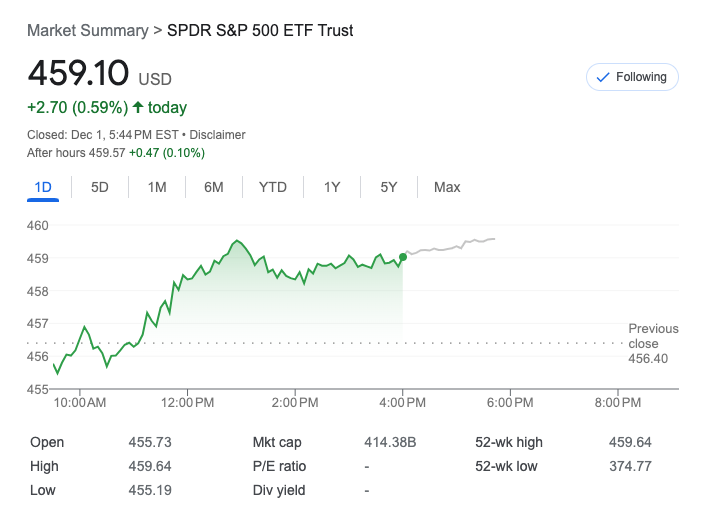Viewport: 704px width, 509px height.
Task: Toggle the Following button
Action: pos(632,77)
